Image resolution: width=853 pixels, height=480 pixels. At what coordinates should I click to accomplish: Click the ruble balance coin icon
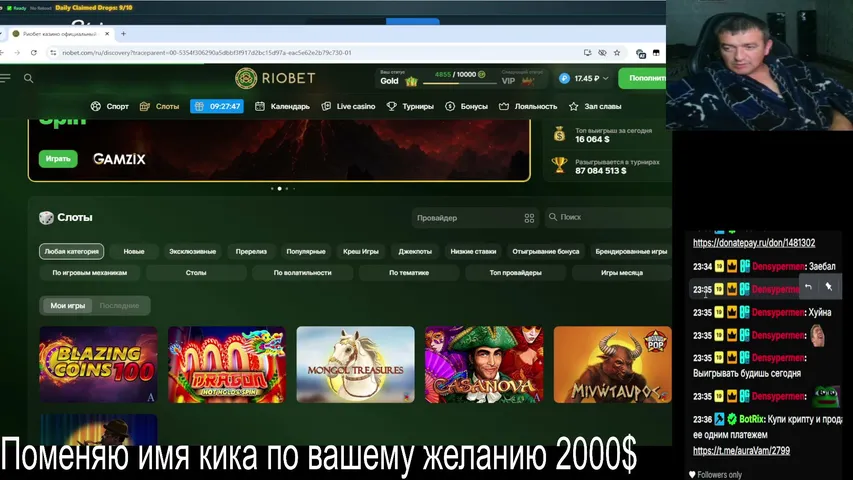[564, 78]
